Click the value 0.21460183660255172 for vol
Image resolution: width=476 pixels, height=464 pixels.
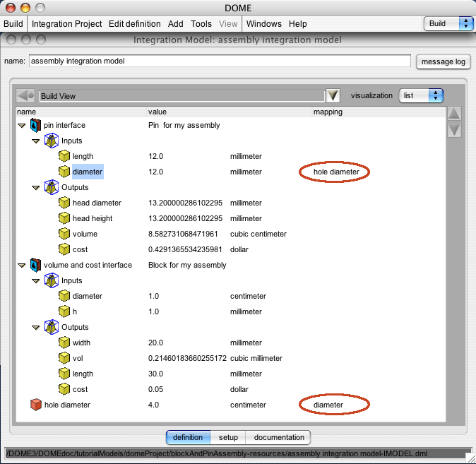click(x=187, y=358)
